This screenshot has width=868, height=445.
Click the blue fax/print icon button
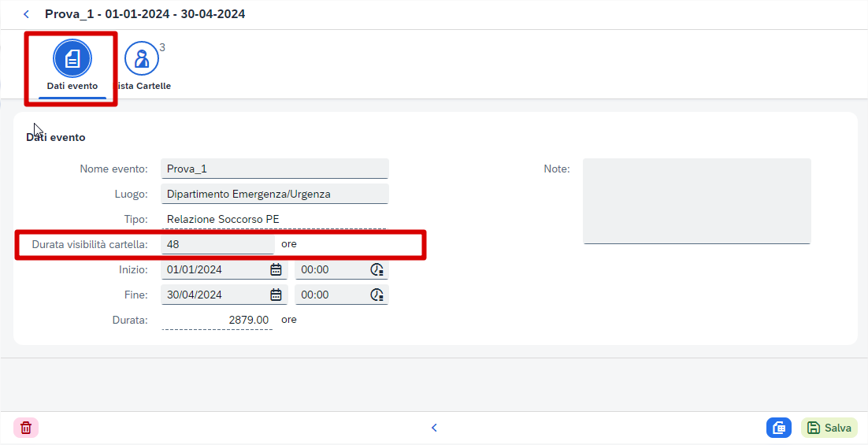tap(779, 428)
